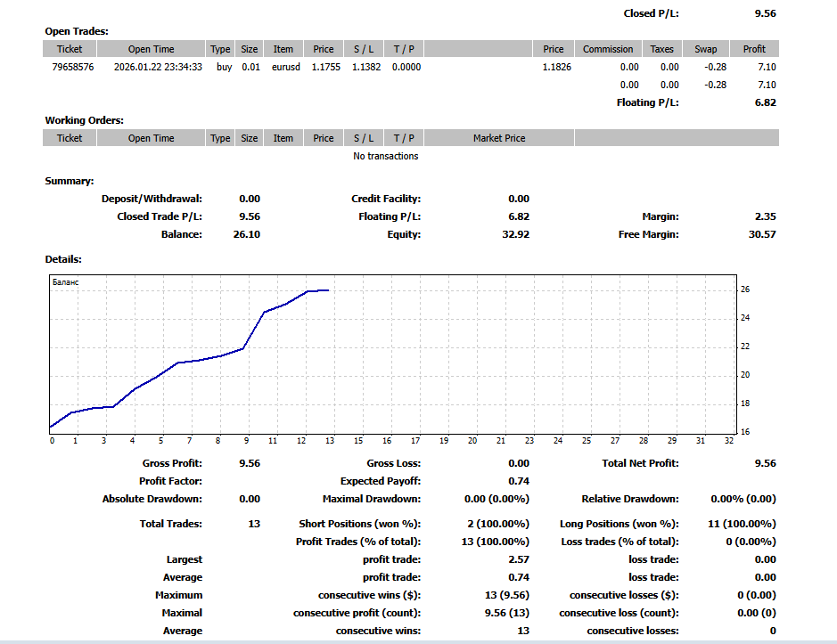Click the open price 1.1755

point(325,67)
